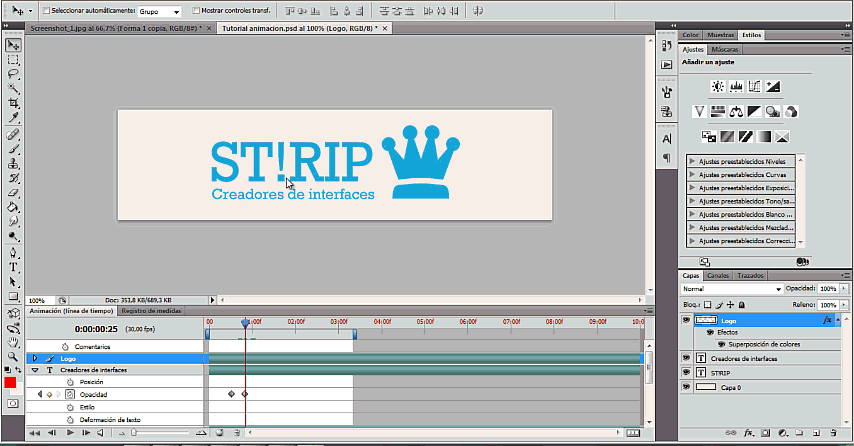Delete layer using trash icon

click(x=833, y=433)
